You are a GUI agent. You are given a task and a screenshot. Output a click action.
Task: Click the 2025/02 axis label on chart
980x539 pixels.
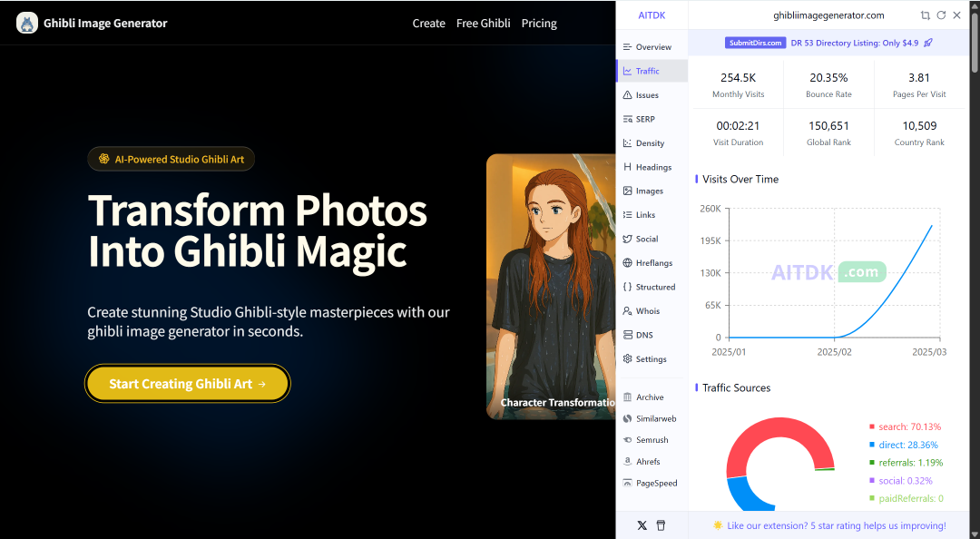click(x=835, y=352)
